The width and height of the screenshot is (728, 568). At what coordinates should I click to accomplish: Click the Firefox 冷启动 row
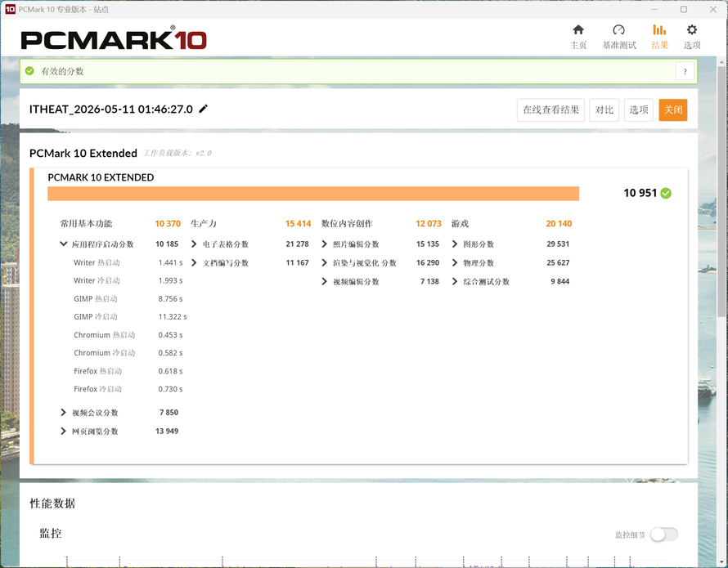click(x=128, y=389)
